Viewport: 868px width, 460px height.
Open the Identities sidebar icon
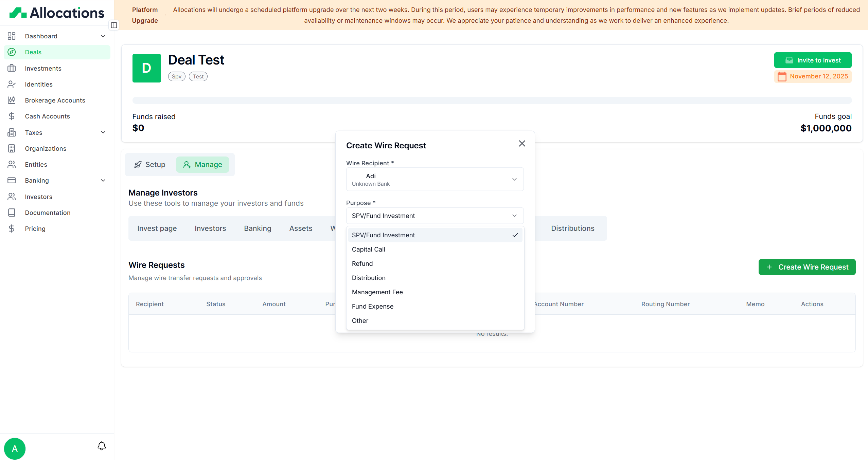12,84
